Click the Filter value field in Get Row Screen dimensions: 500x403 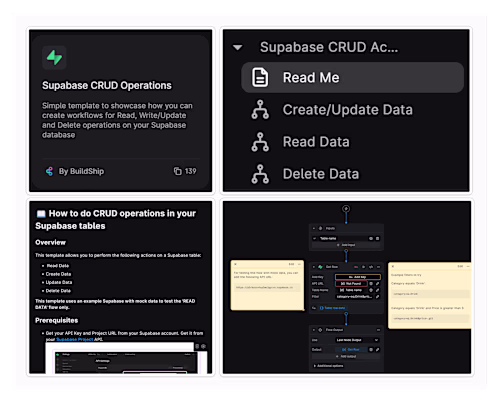point(354,297)
